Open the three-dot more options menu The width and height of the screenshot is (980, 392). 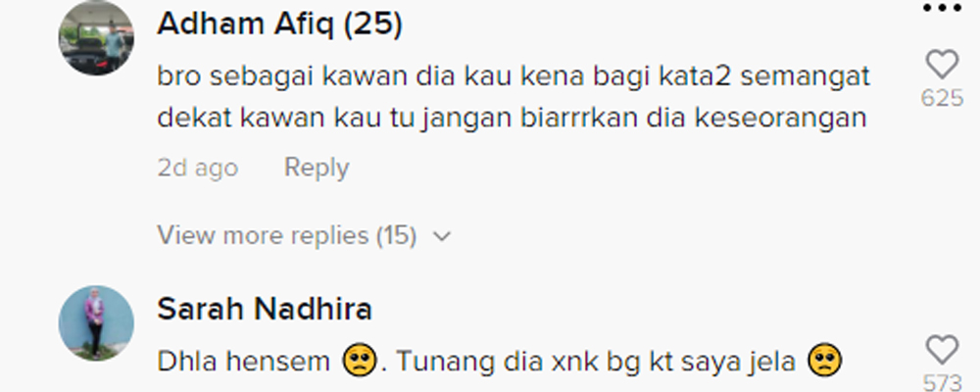click(x=942, y=8)
